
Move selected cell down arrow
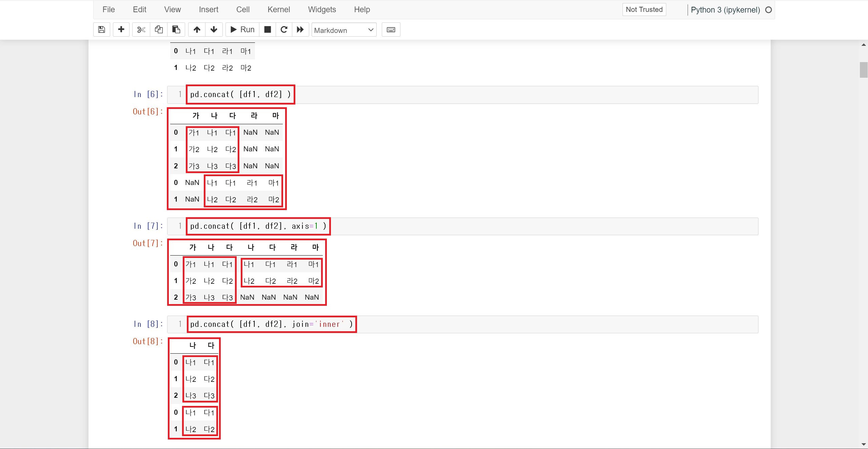point(214,30)
